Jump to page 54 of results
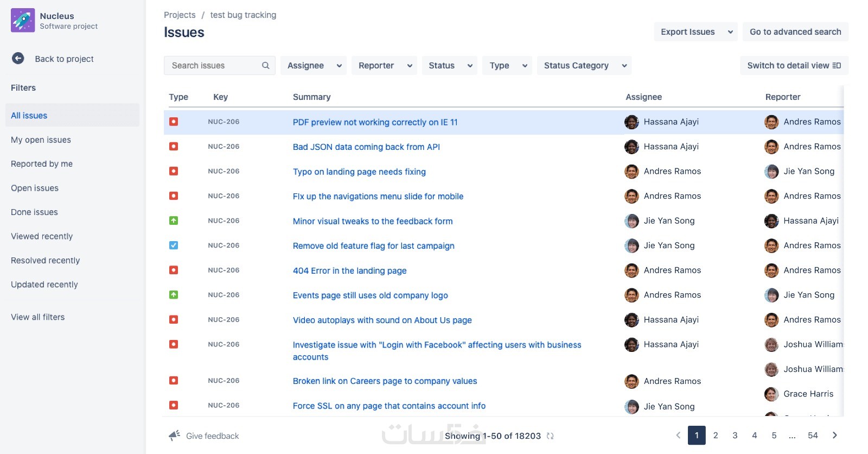Viewport: 868px width, 454px height. coord(813,435)
